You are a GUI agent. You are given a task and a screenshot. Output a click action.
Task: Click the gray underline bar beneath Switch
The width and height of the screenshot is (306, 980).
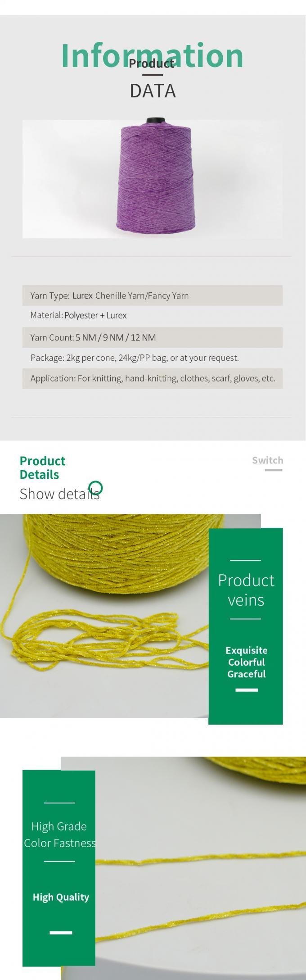pos(274,470)
